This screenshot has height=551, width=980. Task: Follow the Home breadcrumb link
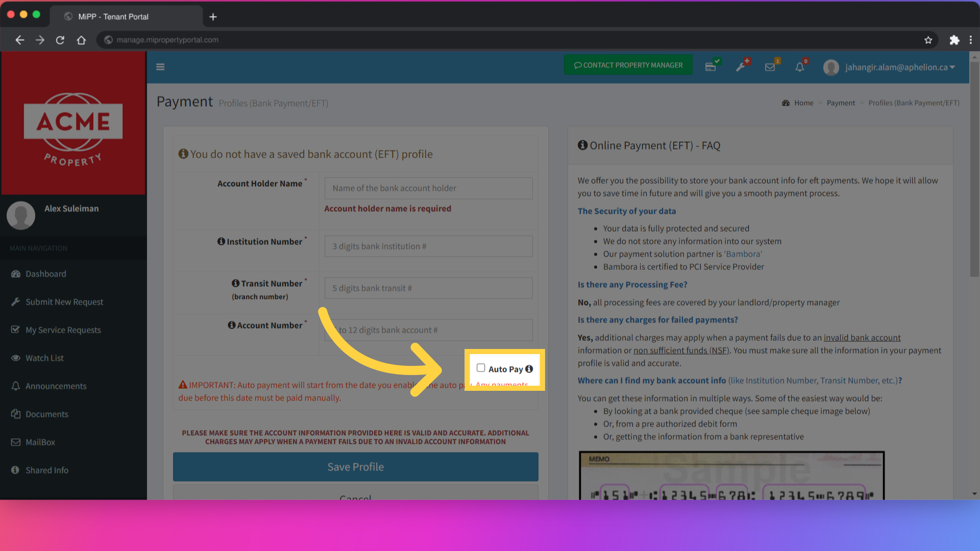(803, 103)
